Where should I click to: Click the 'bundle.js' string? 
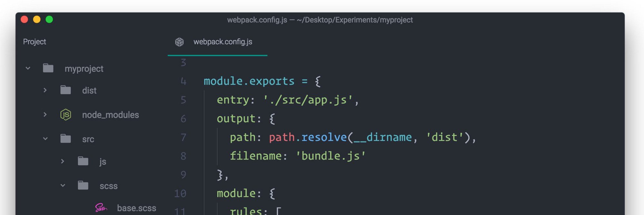[x=330, y=156]
